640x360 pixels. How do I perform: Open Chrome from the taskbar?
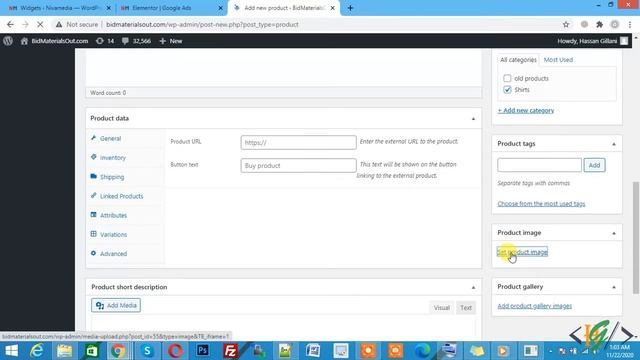(118, 351)
